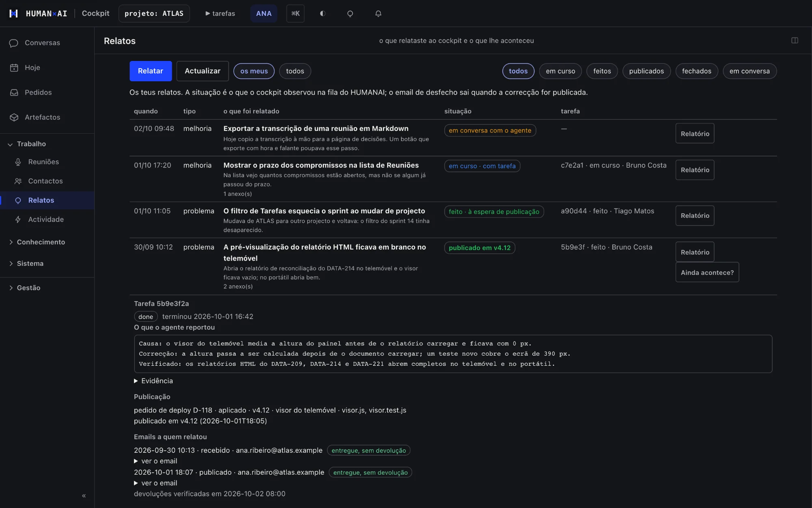Click task reference '5b9e3f · feito · Bruno Costa'
This screenshot has width=812, height=508.
point(607,247)
